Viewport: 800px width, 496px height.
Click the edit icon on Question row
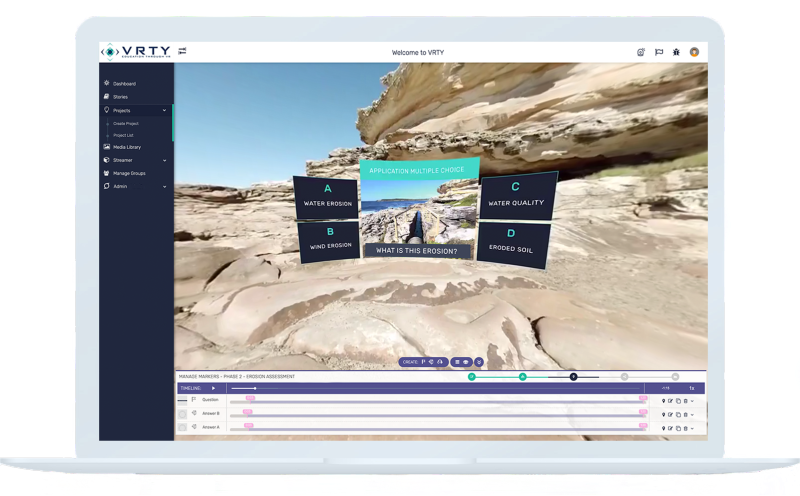(671, 400)
